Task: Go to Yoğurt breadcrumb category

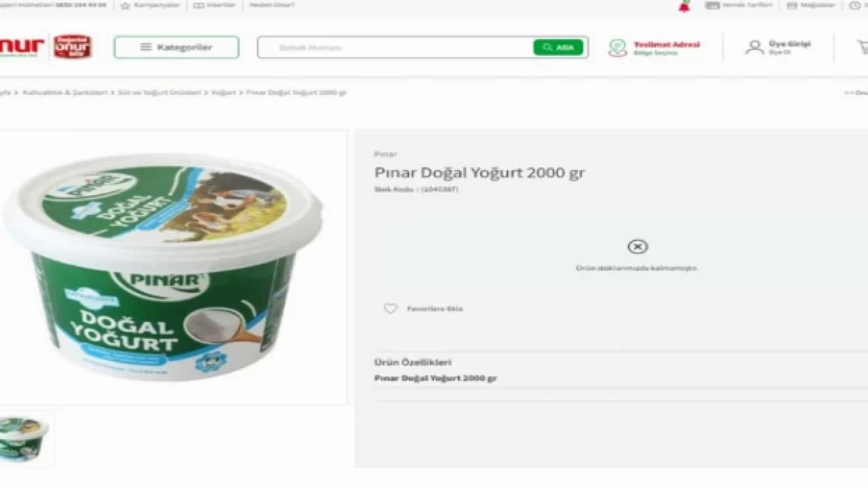Action: (x=223, y=92)
